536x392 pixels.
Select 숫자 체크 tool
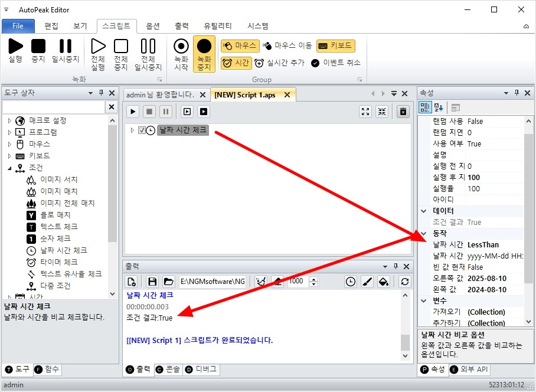point(49,239)
